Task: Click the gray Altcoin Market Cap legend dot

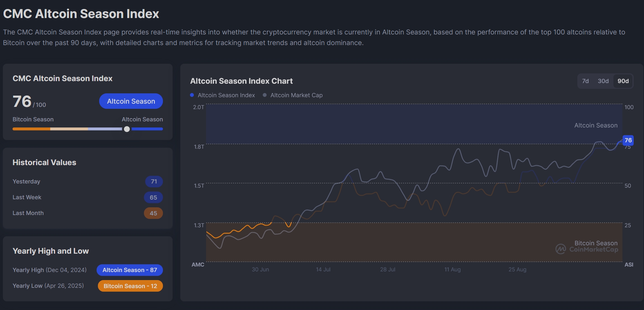Action: [265, 95]
